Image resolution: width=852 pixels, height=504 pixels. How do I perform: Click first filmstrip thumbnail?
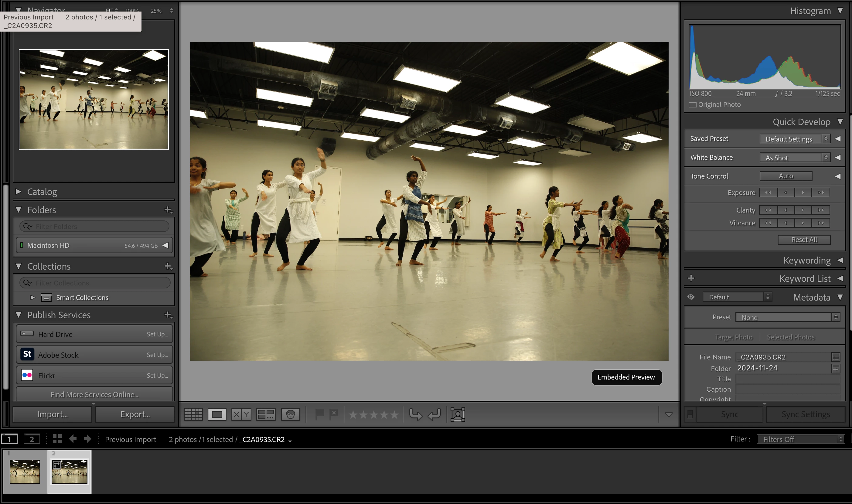25,472
